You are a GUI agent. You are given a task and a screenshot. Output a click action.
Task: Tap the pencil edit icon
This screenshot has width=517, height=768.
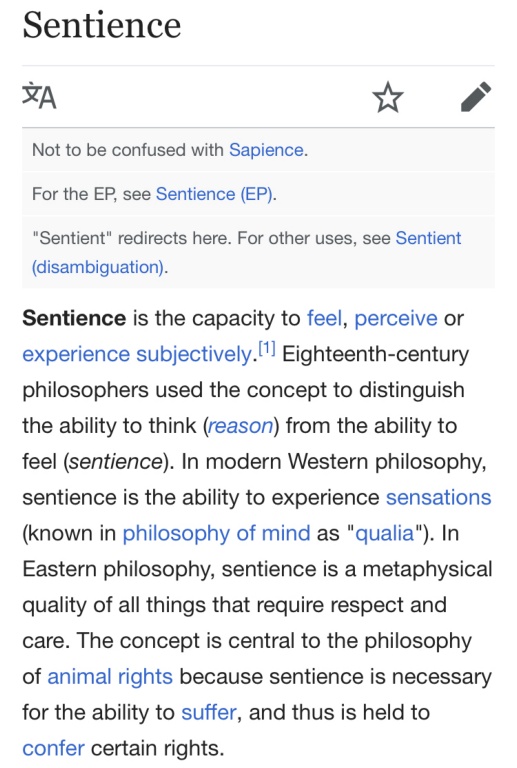(x=476, y=96)
